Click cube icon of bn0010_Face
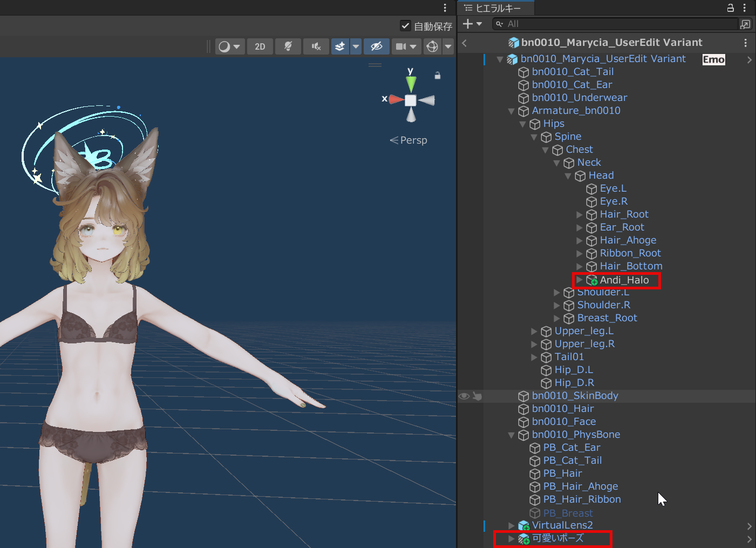The width and height of the screenshot is (756, 548). 523,422
